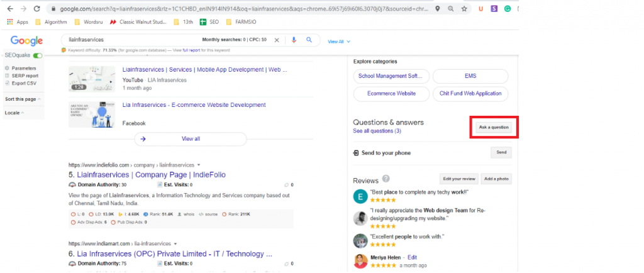Click the Ask a question button

(494, 127)
